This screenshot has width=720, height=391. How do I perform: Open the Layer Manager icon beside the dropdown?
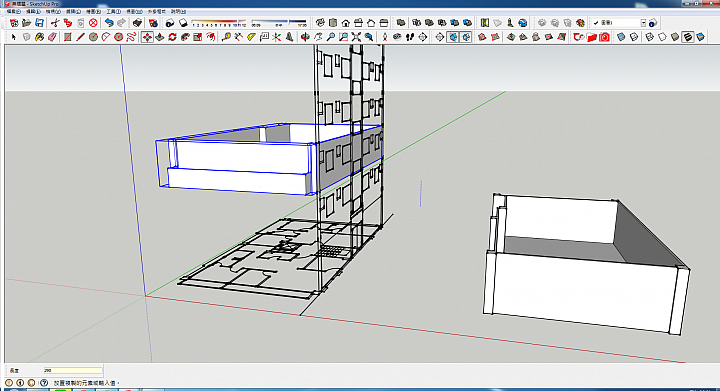653,22
